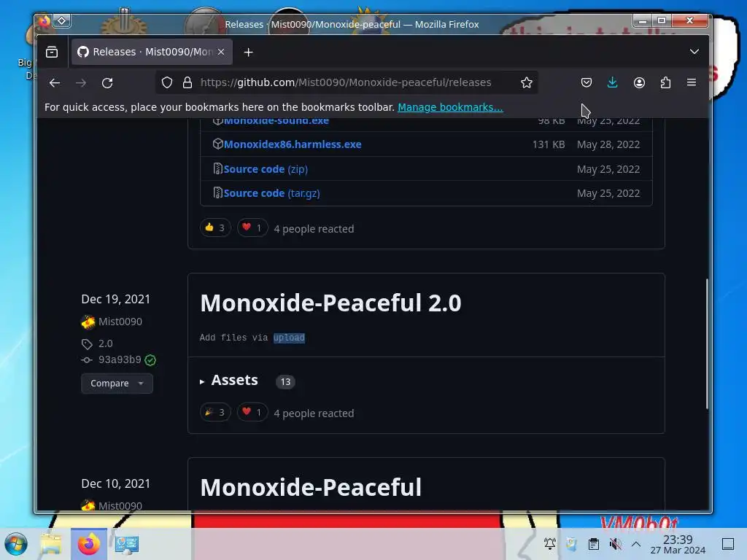747x560 pixels.
Task: Show verified commit badge details
Action: click(150, 360)
